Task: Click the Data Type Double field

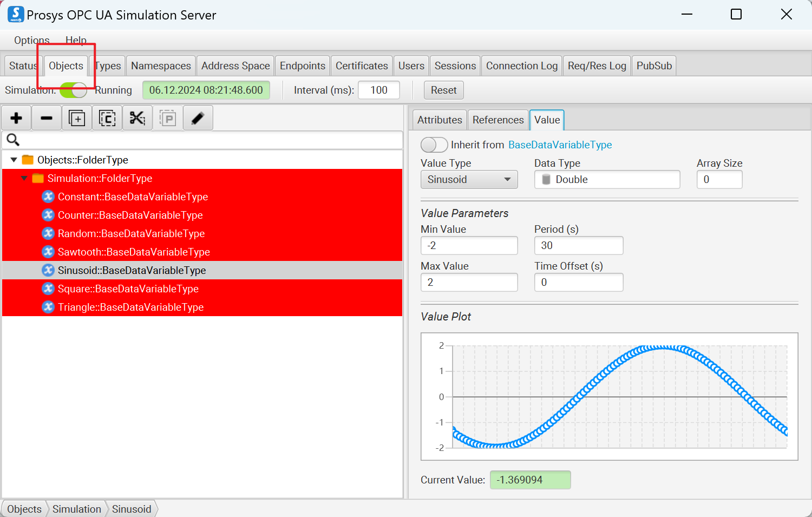Action: (x=607, y=179)
